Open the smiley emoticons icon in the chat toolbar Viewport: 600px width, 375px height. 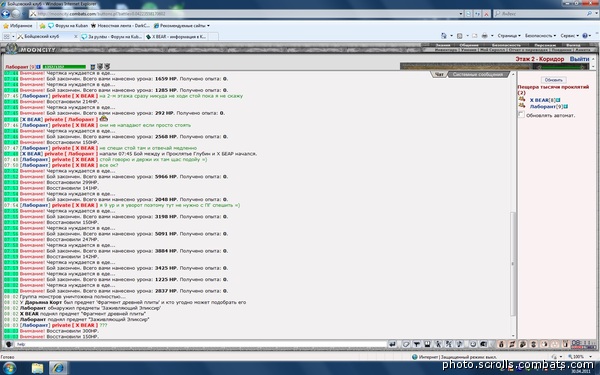click(x=473, y=344)
